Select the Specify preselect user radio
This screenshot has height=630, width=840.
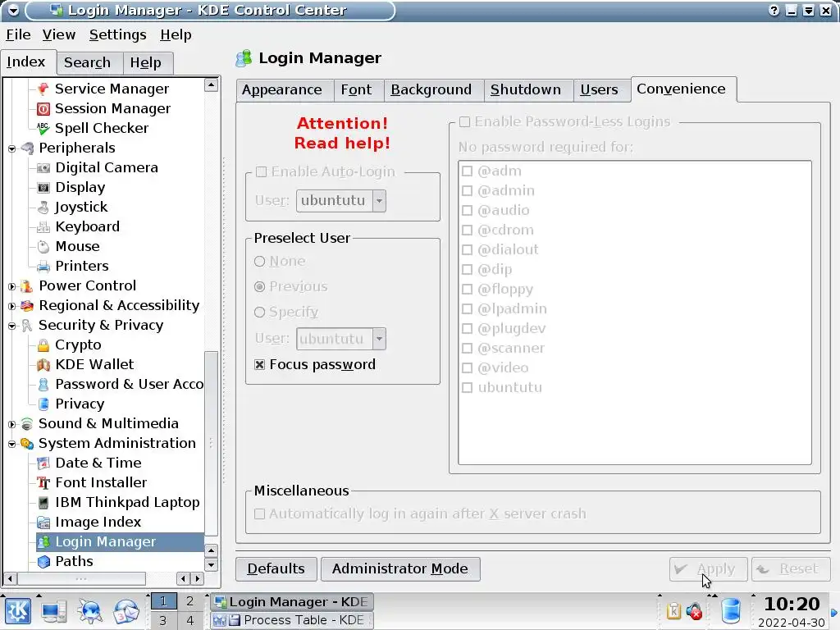(x=260, y=312)
